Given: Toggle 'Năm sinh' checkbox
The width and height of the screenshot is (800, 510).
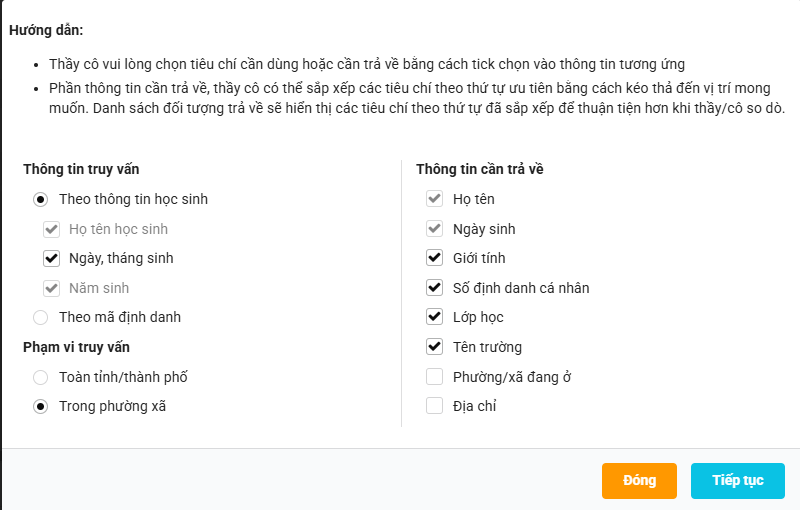Looking at the screenshot, I should click(52, 288).
